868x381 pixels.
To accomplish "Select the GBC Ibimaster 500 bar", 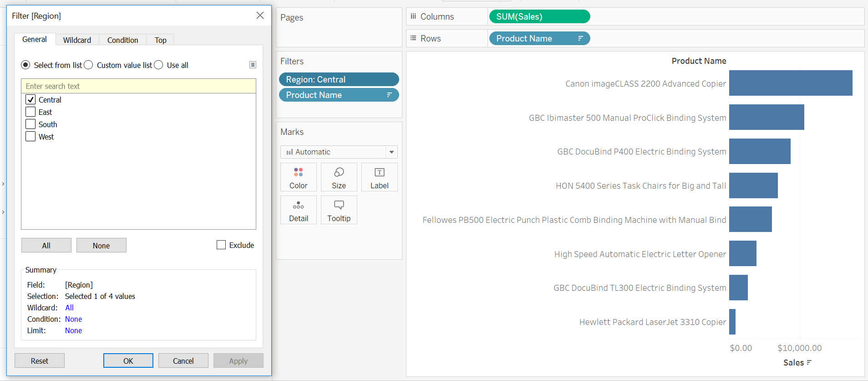I will [x=766, y=117].
